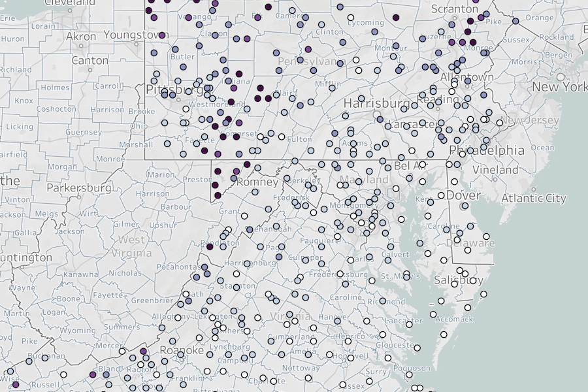The width and height of the screenshot is (588, 392).
Task: Click the Pocahontas county label
Action: (x=181, y=267)
